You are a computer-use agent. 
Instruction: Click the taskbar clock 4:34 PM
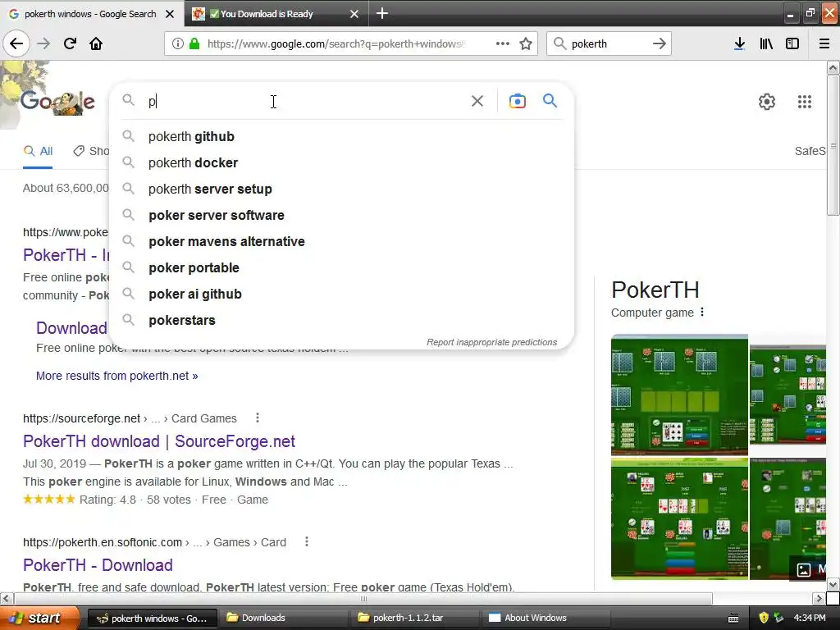point(810,619)
